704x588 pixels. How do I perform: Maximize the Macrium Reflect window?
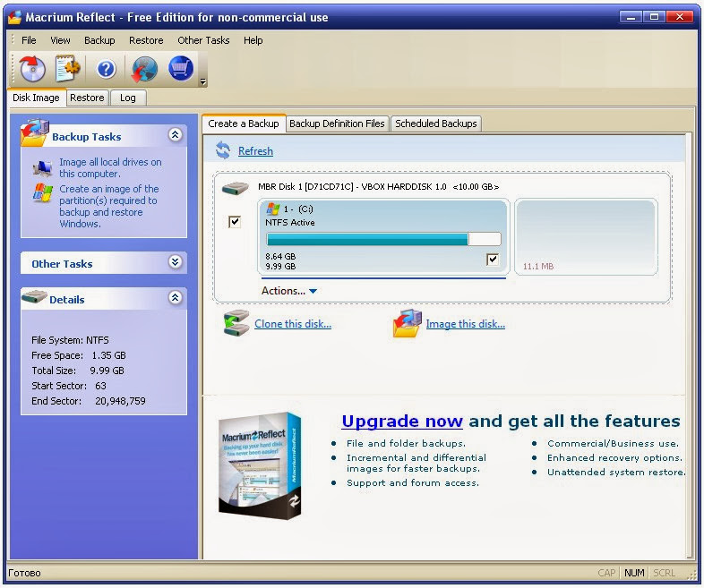654,17
